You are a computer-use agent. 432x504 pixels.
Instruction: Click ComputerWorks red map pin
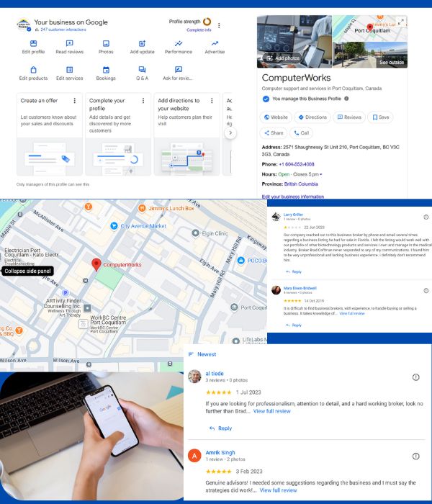tap(96, 264)
